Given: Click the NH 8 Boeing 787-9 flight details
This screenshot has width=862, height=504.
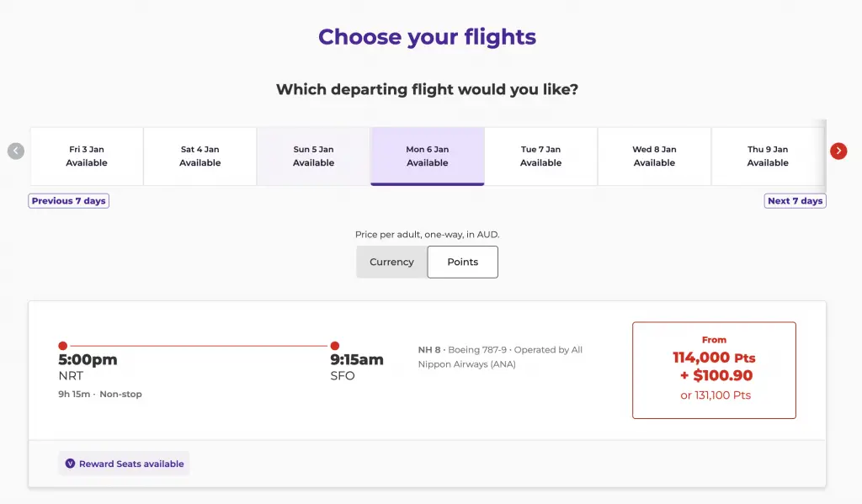Looking at the screenshot, I should [x=500, y=357].
